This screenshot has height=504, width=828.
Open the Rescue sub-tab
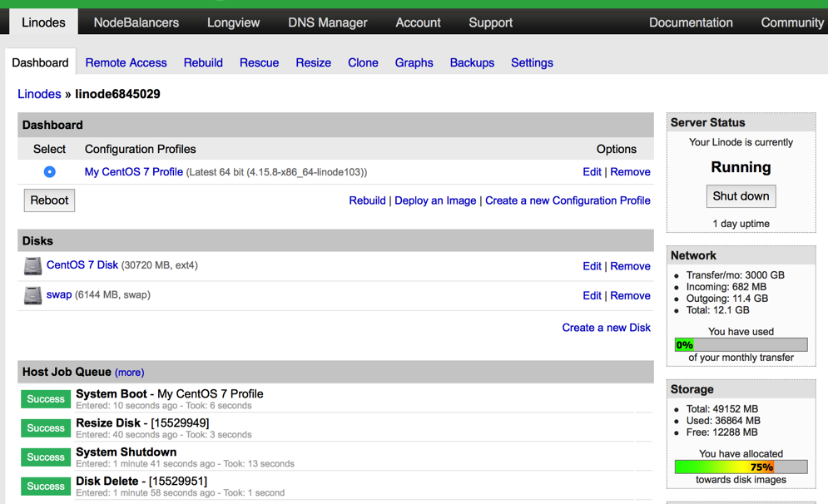tap(260, 63)
